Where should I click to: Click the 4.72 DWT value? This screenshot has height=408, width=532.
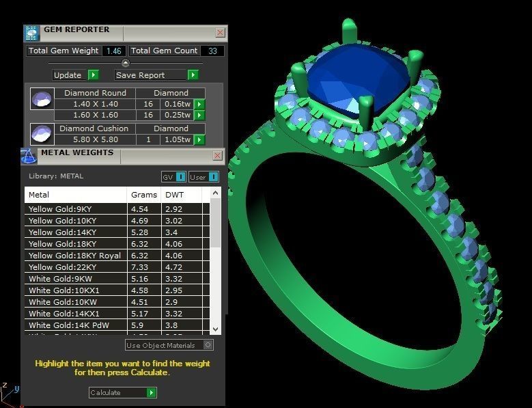(x=173, y=267)
